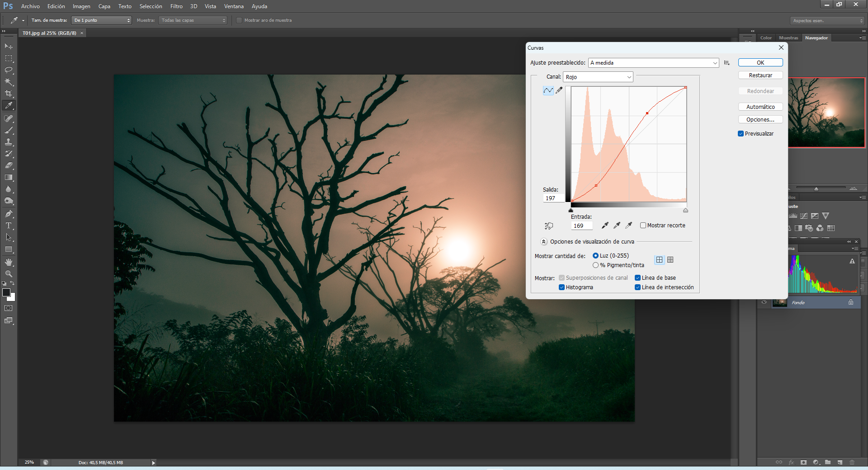Switch to the Muestras tab

pyautogui.click(x=788, y=38)
